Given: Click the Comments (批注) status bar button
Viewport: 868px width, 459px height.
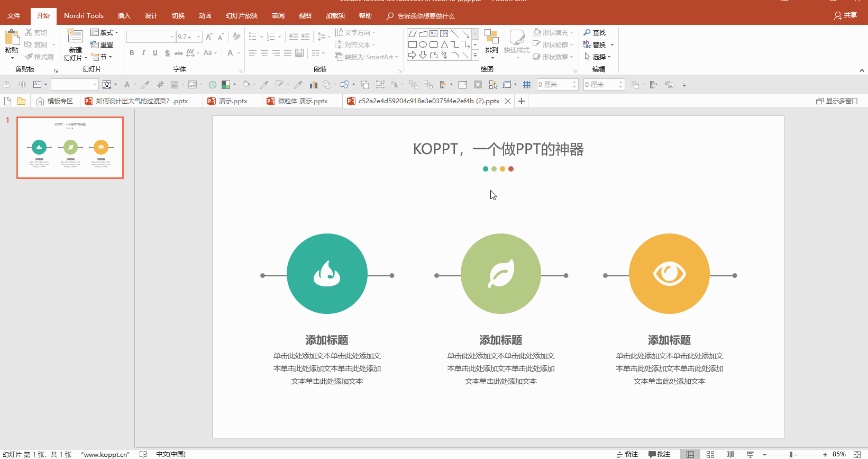Looking at the screenshot, I should tap(660, 454).
